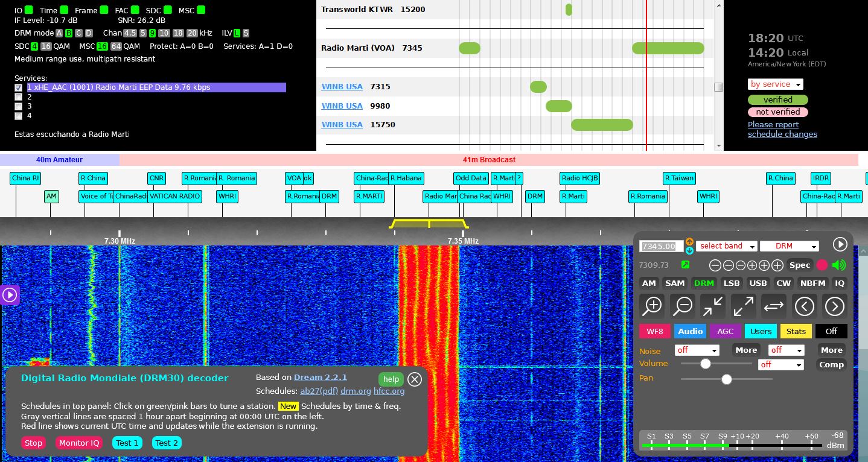This screenshot has height=462, width=868.
Task: Page waterfall left with the arrow circle icon
Action: [x=804, y=306]
